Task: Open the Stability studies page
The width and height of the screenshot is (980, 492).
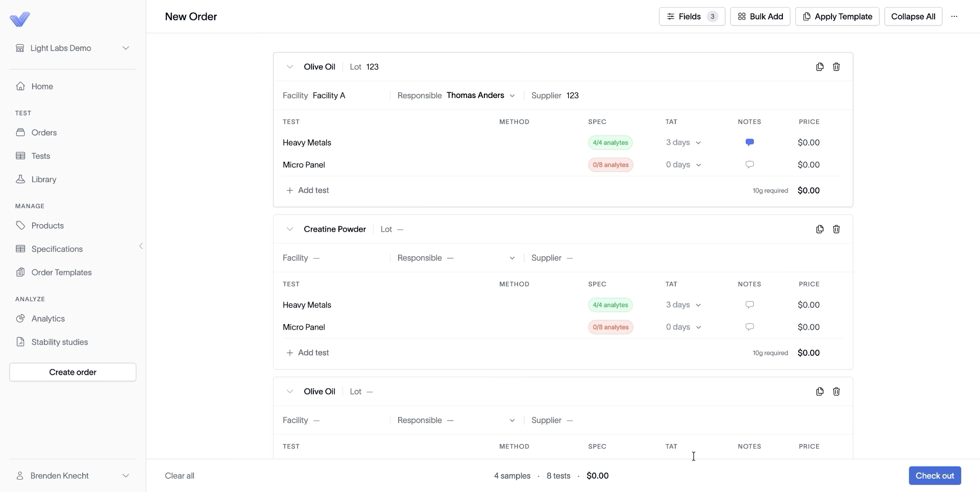Action: pos(59,342)
